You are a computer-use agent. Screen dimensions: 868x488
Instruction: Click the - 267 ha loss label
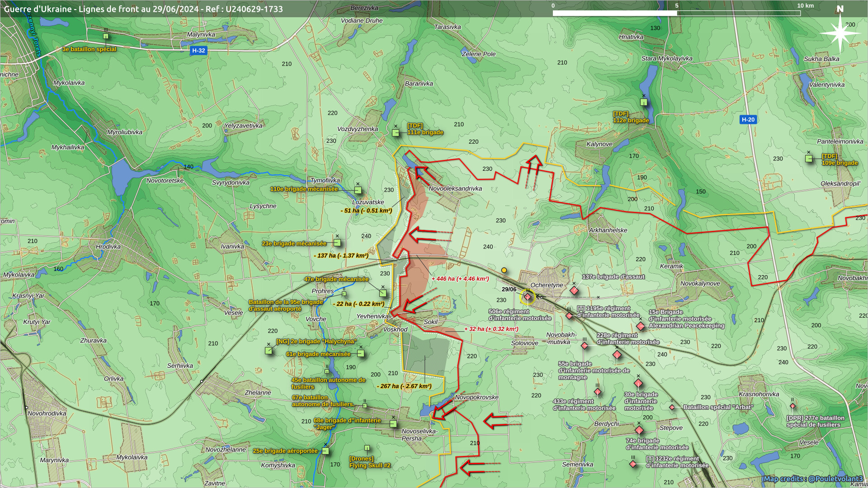click(x=404, y=386)
